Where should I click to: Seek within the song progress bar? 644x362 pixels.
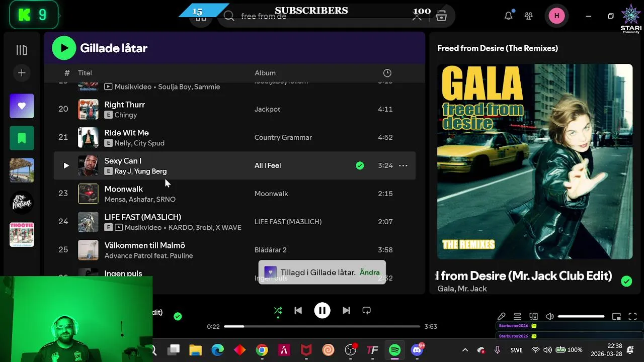(x=322, y=326)
